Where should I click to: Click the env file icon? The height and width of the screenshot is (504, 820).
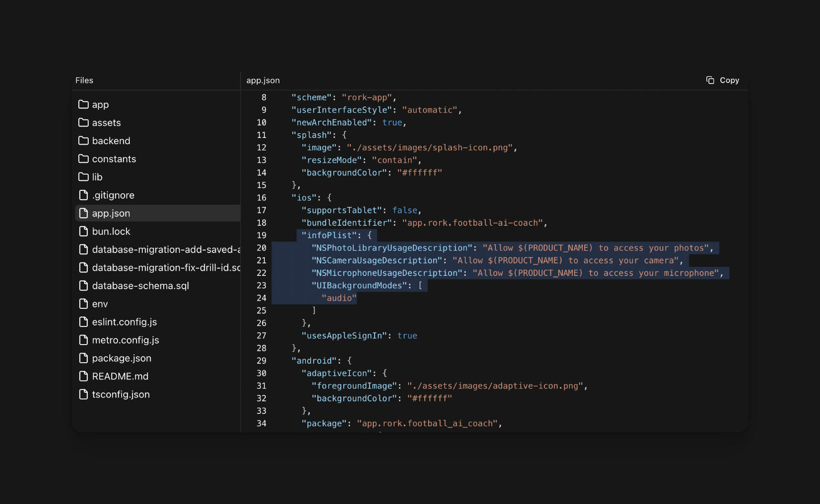coord(84,304)
